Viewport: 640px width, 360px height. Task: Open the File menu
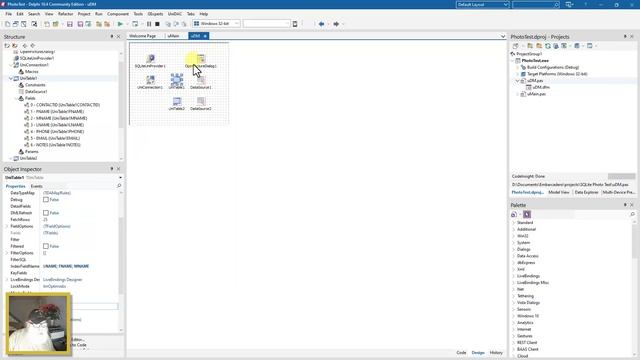pos(9,14)
